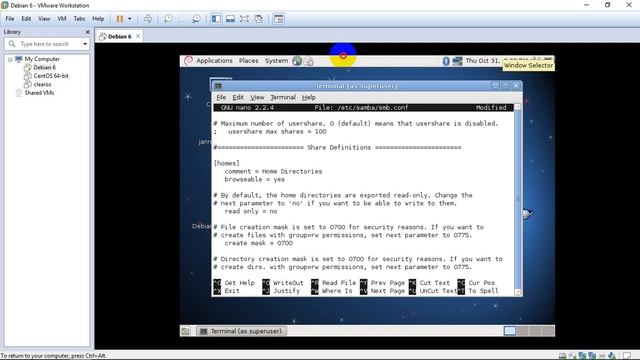Open VMware View menu
The image size is (640, 360).
pos(44,19)
